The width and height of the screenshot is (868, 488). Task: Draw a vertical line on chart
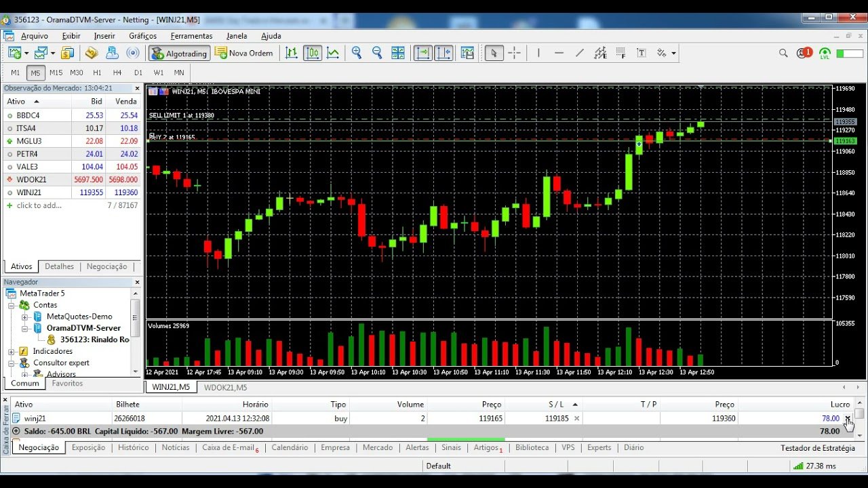click(538, 53)
